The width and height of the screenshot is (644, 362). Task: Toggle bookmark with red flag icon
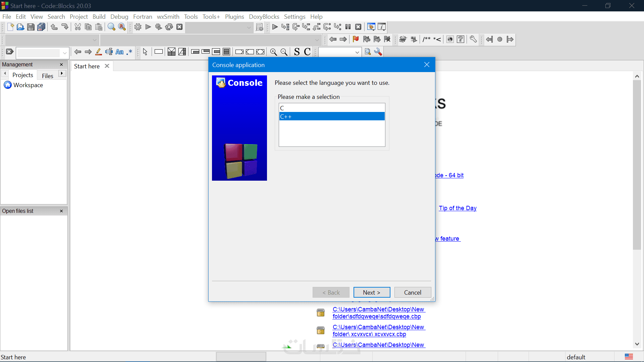(x=356, y=39)
